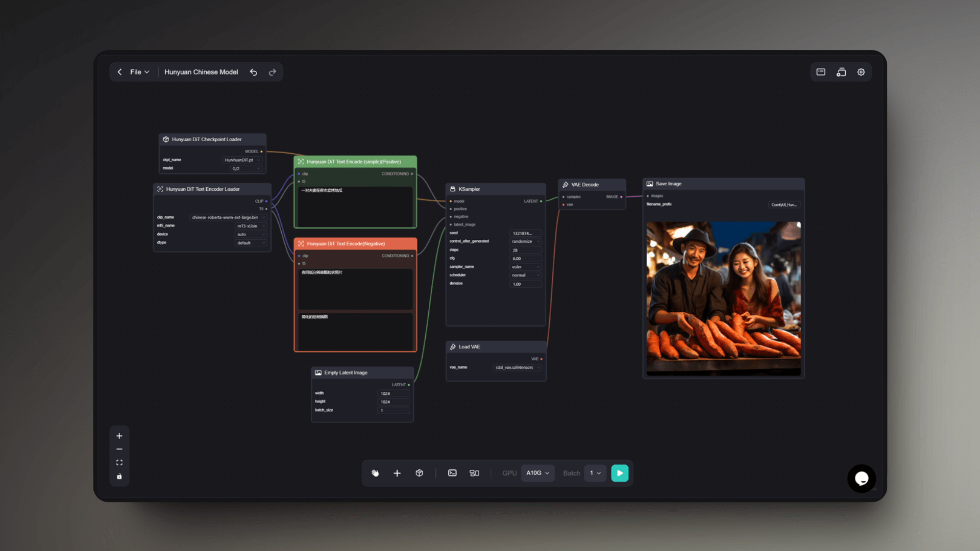980x551 pixels.
Task: Zoom in on the canvas
Action: [x=119, y=436]
